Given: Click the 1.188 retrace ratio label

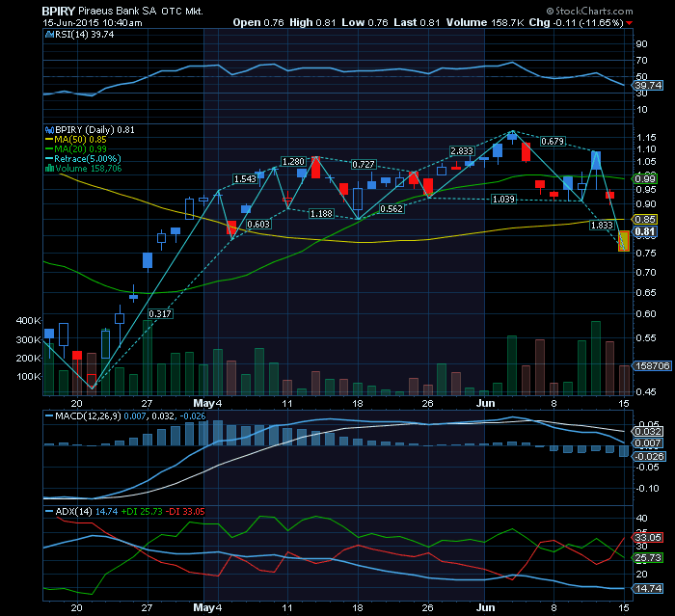Looking at the screenshot, I should tap(321, 213).
